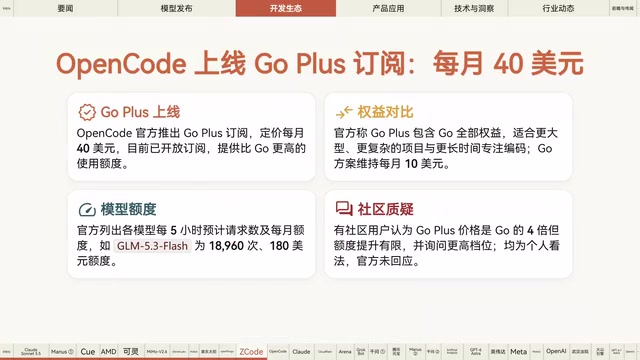Click the verified badge icon beside Go Plus 上线
Screen dimensions: 640x360
87,112
